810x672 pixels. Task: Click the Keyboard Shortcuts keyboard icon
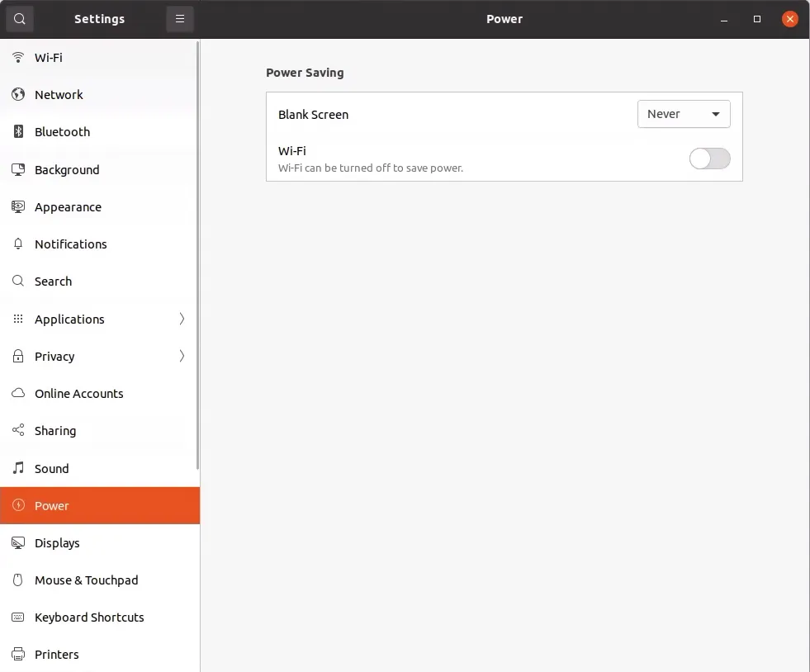[18, 618]
